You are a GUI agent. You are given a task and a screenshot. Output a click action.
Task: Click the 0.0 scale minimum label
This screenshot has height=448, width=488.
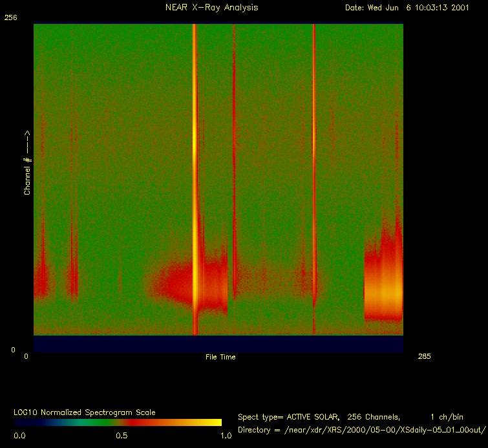[x=20, y=436]
